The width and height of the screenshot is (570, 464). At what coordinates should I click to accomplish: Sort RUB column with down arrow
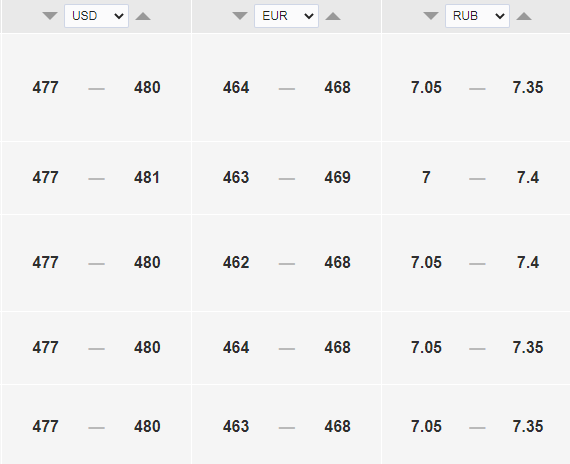point(431,16)
